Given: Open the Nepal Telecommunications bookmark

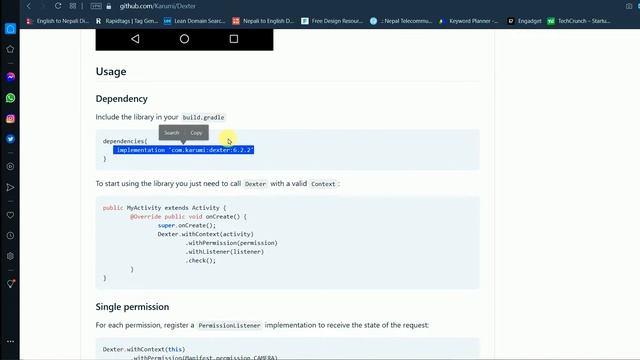Looking at the screenshot, I should point(401,21).
